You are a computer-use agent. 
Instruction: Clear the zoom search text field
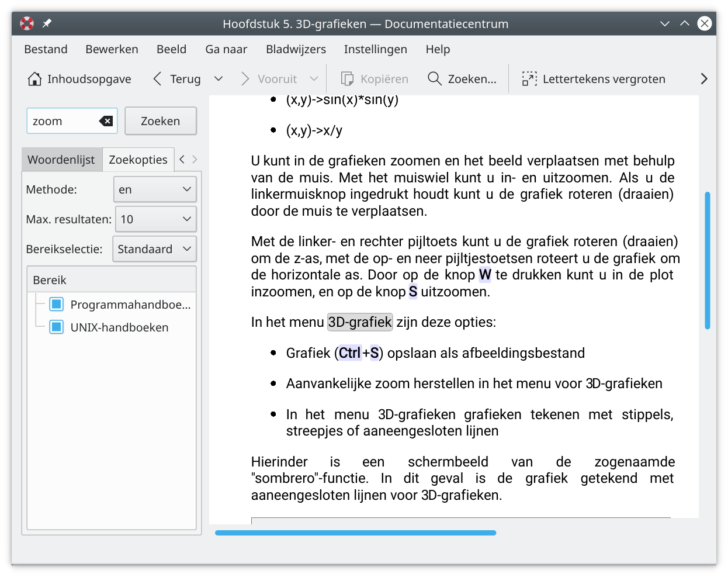106,121
